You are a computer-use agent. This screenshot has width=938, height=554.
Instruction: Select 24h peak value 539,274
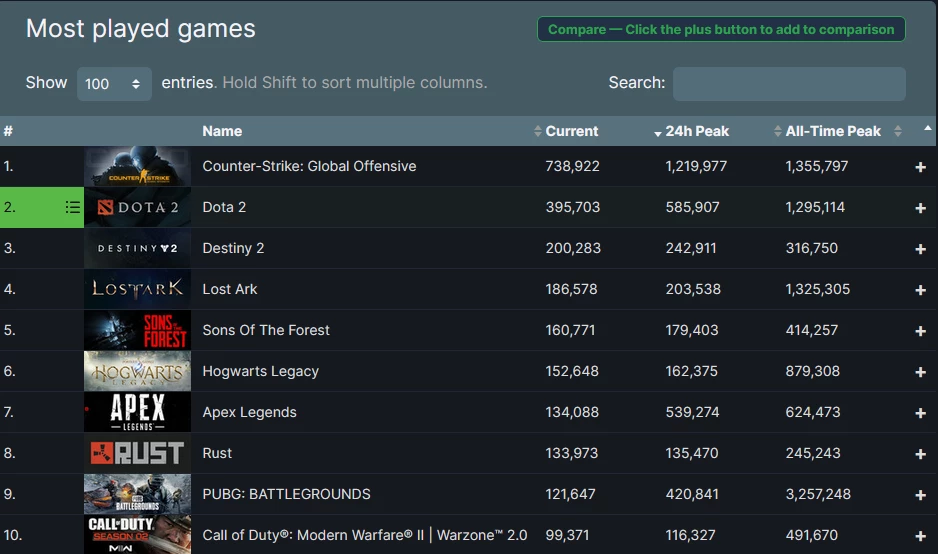pyautogui.click(x=693, y=412)
